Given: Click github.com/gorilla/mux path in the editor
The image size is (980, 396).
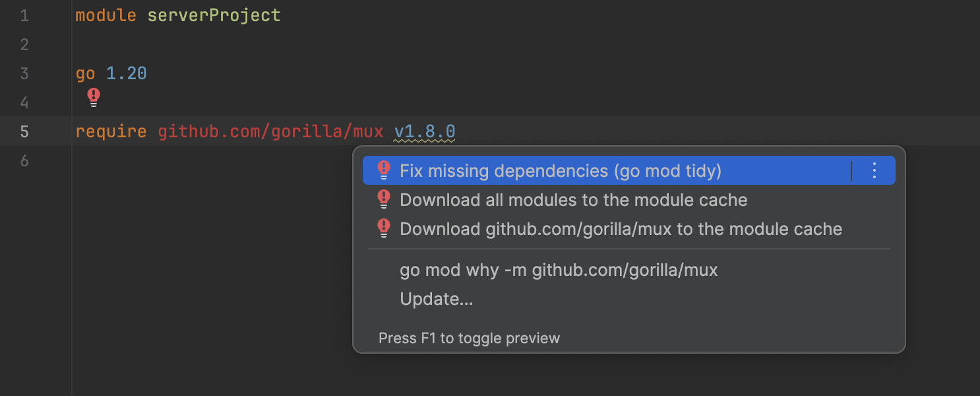Looking at the screenshot, I should point(270,131).
